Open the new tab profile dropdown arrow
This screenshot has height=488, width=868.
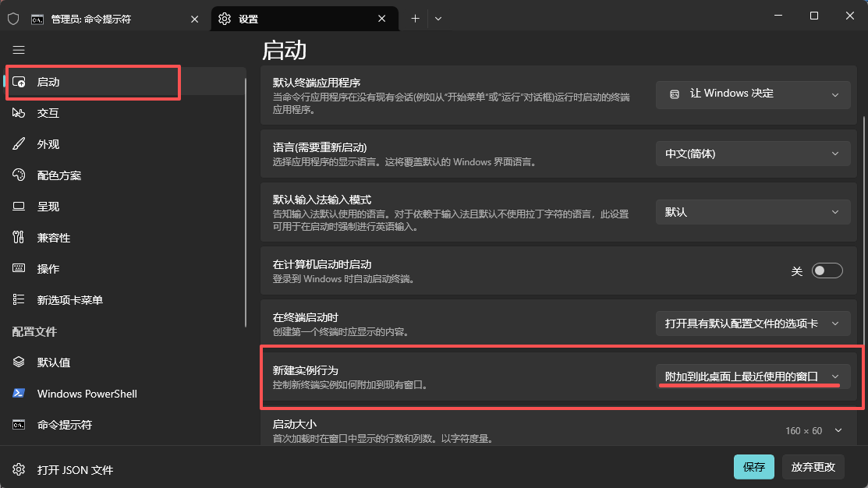pyautogui.click(x=438, y=19)
